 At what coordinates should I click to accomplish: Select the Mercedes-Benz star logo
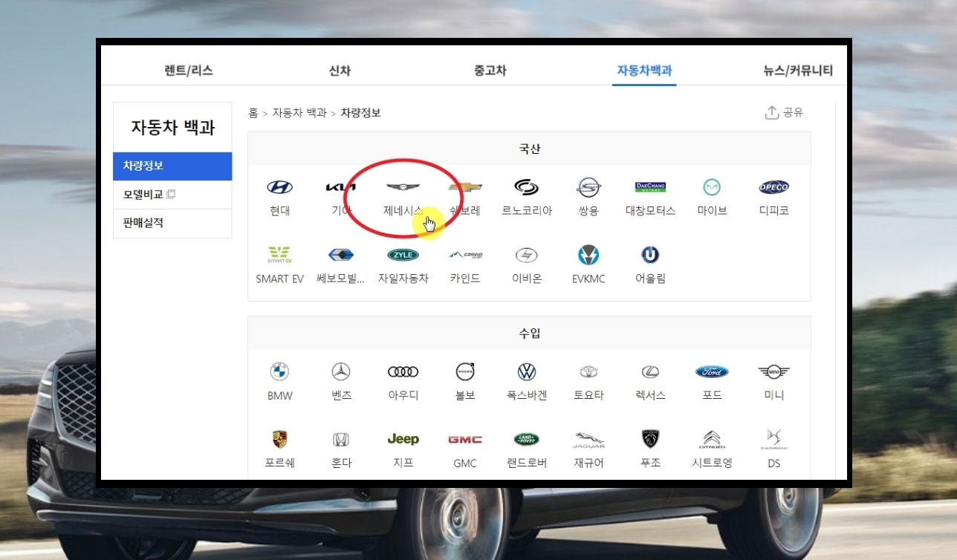[x=341, y=371]
